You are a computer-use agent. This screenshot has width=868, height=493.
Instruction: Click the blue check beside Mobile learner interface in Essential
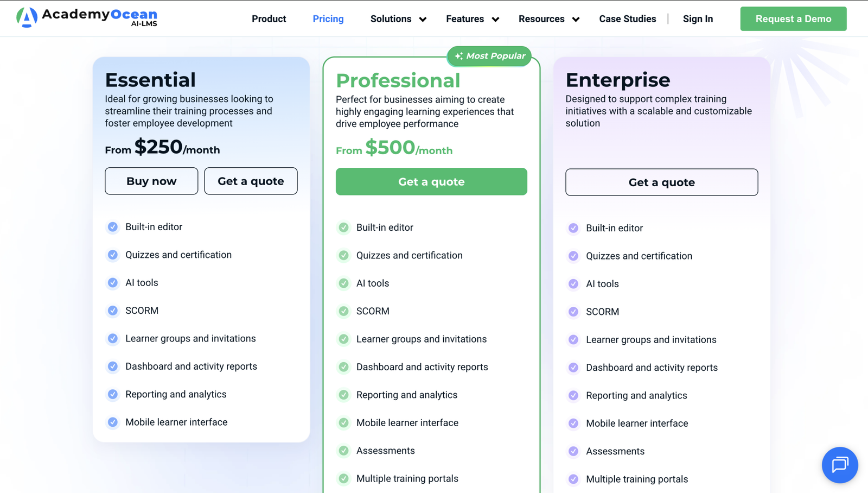113,422
